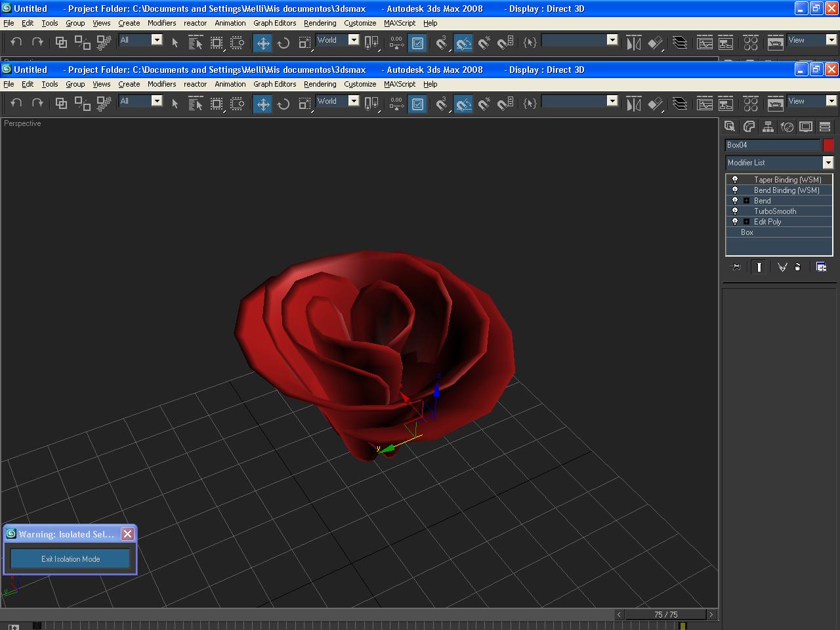
Task: Toggle Angle Snap in the front window toolbar
Action: (x=463, y=104)
